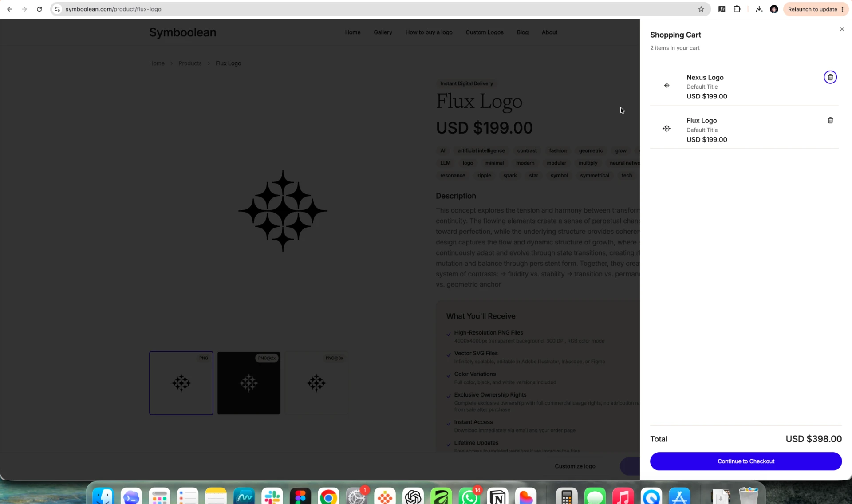The height and width of the screenshot is (504, 852).
Task: Click the 'What You'll Receive' heading
Action: (481, 316)
